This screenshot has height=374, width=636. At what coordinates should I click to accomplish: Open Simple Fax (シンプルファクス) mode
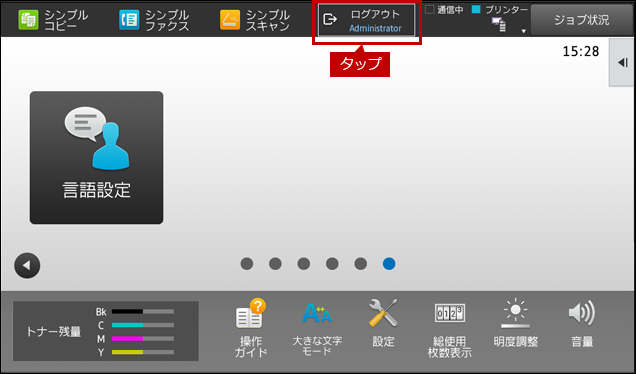tap(154, 19)
